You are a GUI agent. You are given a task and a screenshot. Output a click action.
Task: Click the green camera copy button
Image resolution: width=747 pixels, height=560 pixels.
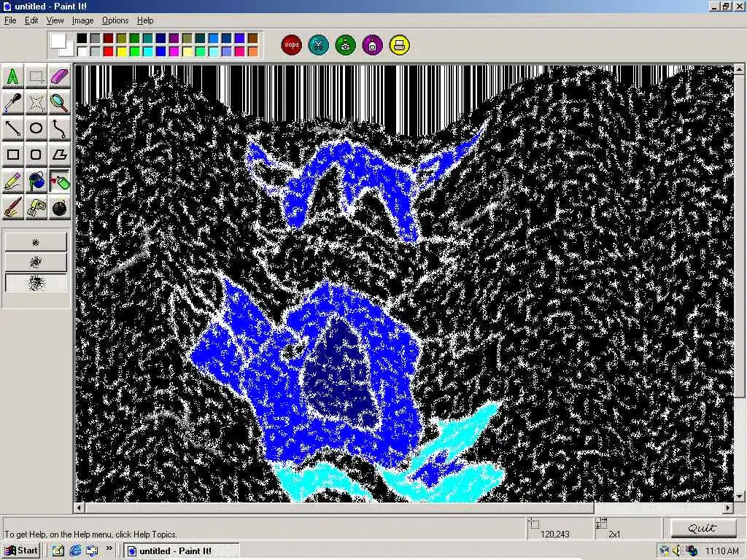point(345,45)
